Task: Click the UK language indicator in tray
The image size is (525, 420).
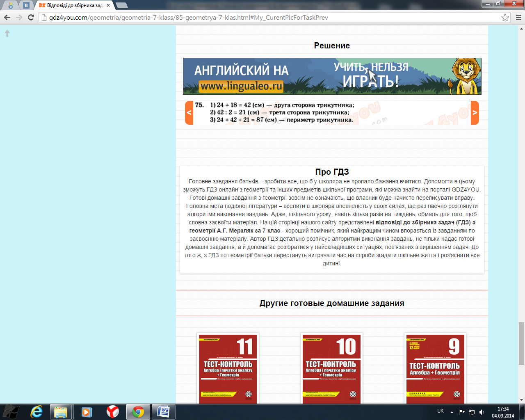Action: 441,411
